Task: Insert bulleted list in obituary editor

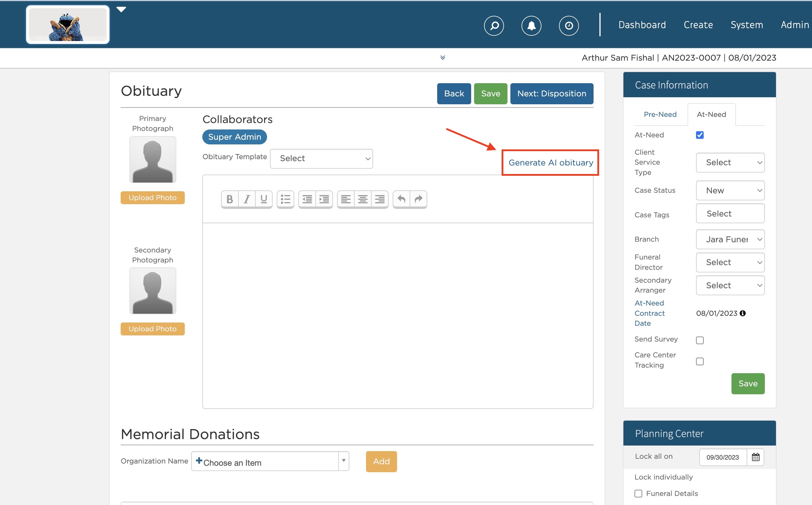Action: [x=285, y=199]
